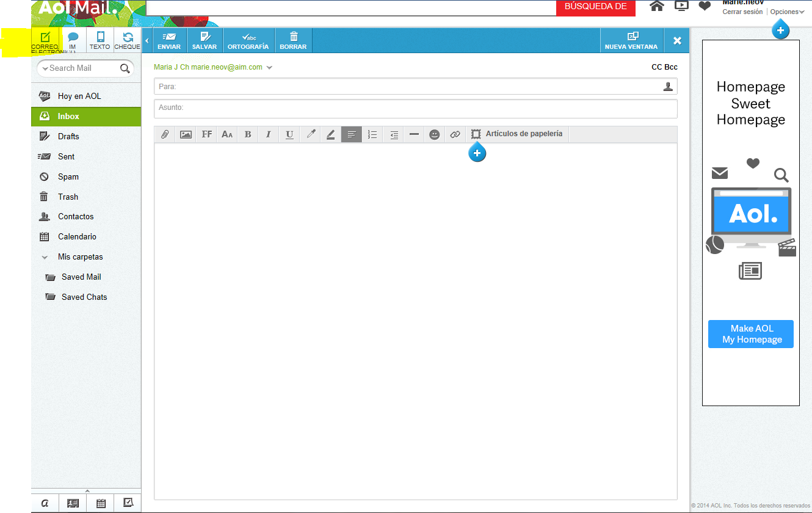The width and height of the screenshot is (812, 513).
Task: Insert an emoji into the message
Action: [434, 134]
